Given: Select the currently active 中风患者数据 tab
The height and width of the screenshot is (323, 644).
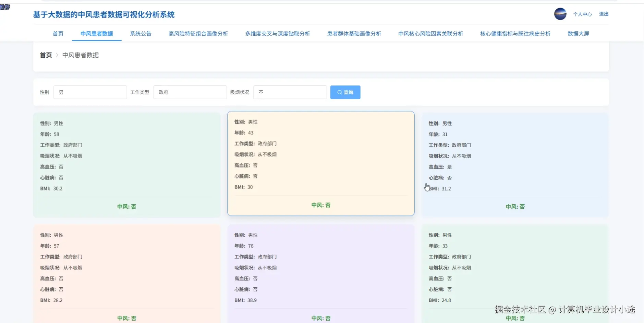Looking at the screenshot, I should (97, 33).
